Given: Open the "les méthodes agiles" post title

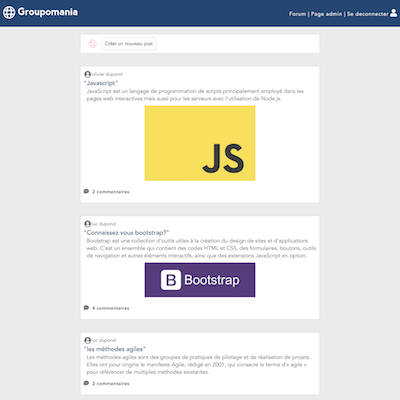Looking at the screenshot, I should [115, 349].
